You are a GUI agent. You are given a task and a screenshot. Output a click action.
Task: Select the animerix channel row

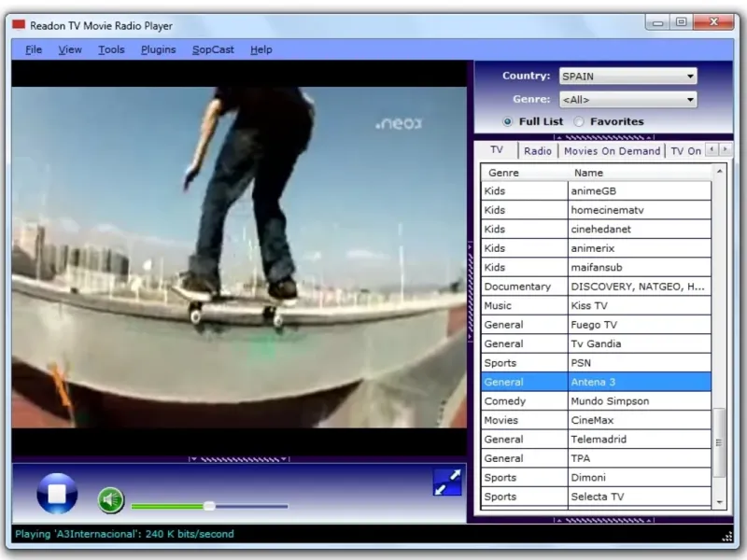[x=596, y=248]
